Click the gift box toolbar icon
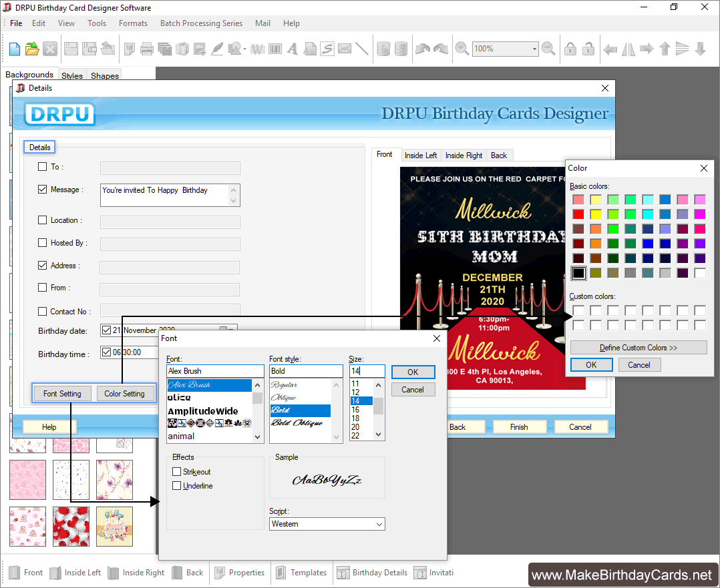 click(182, 49)
